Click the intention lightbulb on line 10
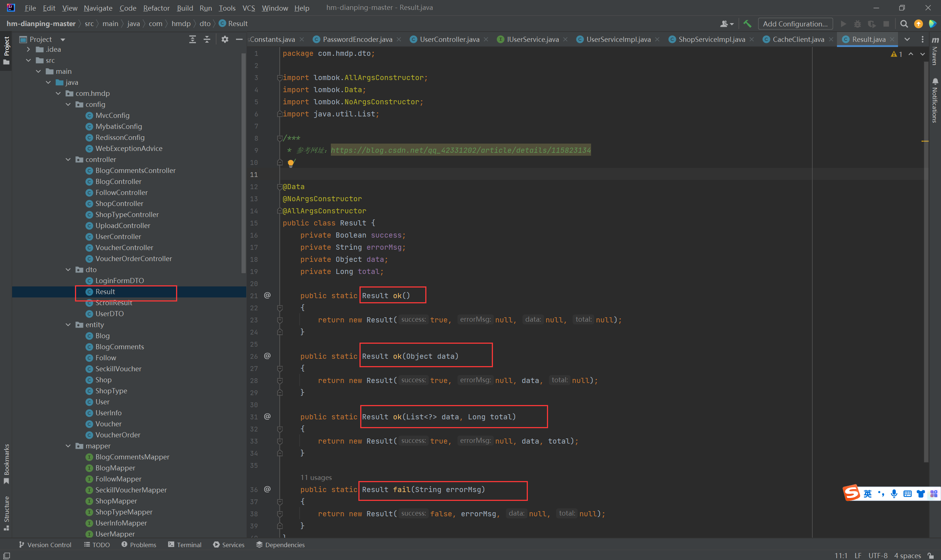This screenshot has width=941, height=560. coord(290,163)
